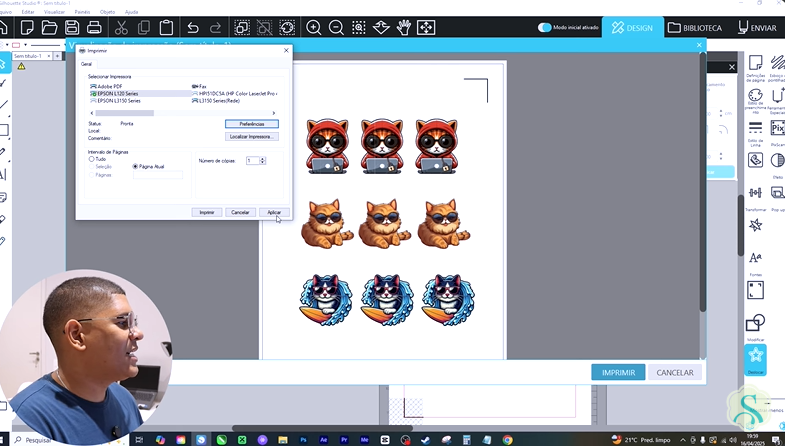Open the Ajuda menu

point(131,12)
